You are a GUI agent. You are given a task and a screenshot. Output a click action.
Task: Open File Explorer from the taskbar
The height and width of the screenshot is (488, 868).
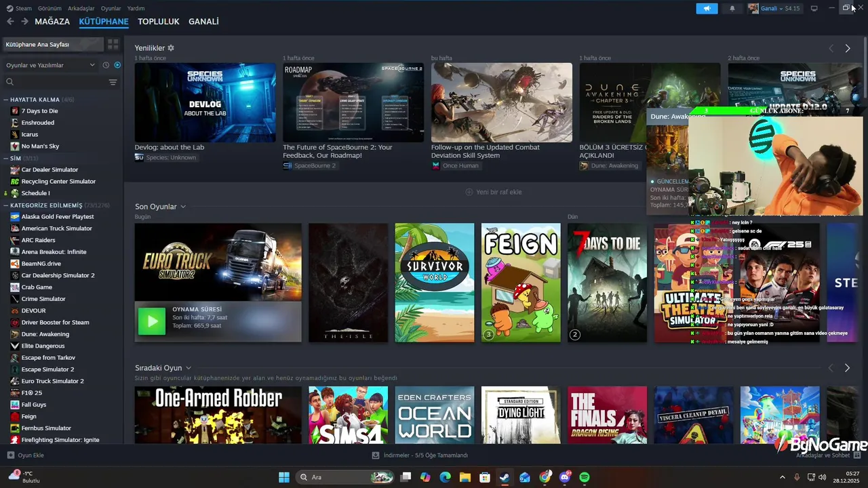pyautogui.click(x=465, y=477)
